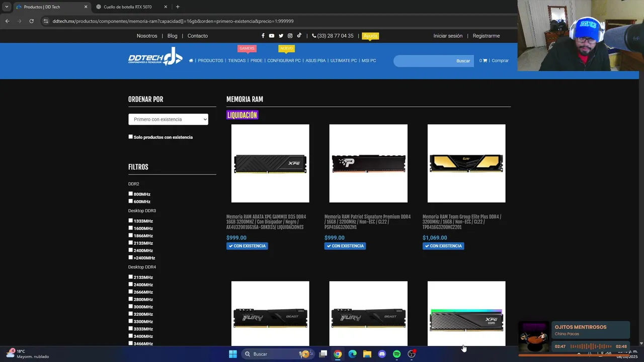Open PRIDE menu item
The image size is (644, 362).
tap(257, 60)
